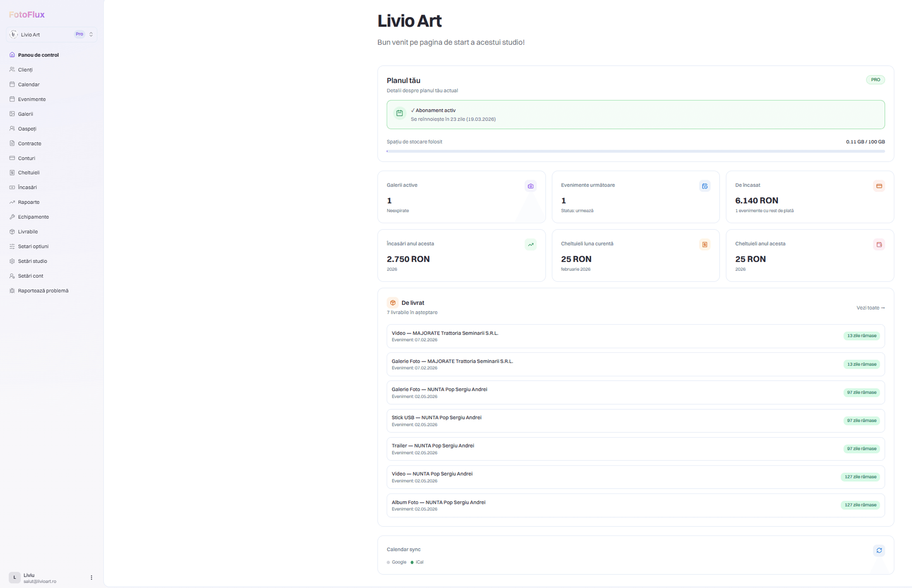Open the user menu three-dots next to Liviu
912x588 pixels.
91,578
